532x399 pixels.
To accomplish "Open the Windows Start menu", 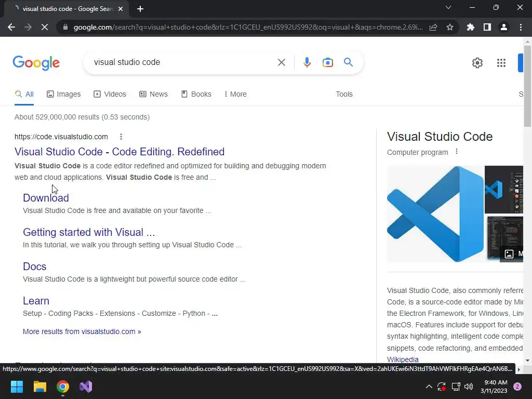I will [x=17, y=387].
